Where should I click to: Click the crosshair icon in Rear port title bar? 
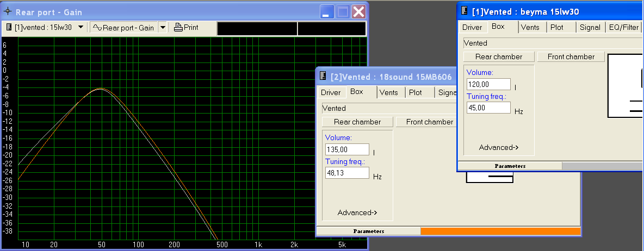click(8, 11)
